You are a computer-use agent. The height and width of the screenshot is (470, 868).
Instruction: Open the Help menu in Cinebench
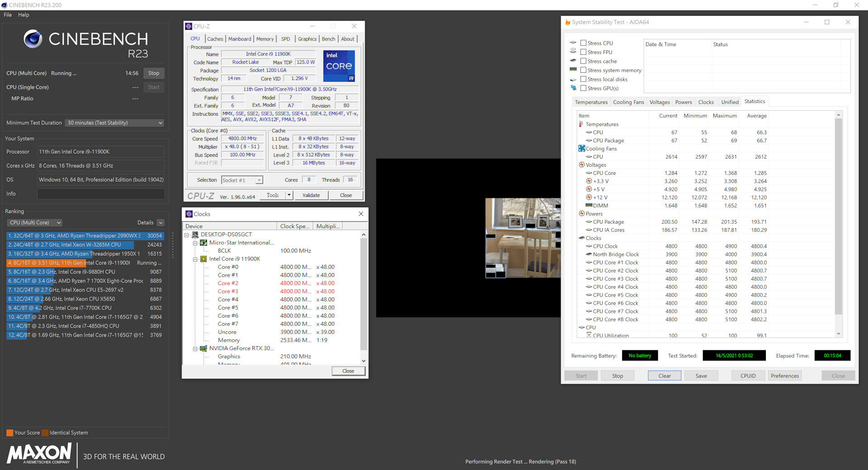coord(24,15)
